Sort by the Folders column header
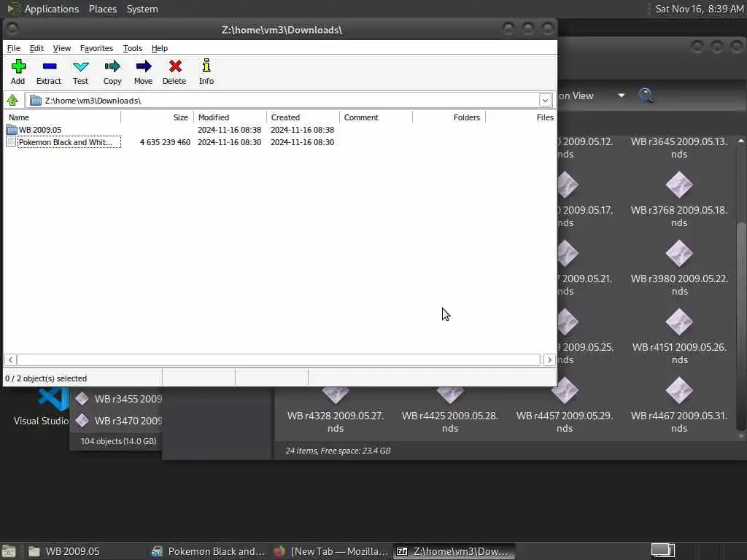The width and height of the screenshot is (747, 560). (449, 117)
